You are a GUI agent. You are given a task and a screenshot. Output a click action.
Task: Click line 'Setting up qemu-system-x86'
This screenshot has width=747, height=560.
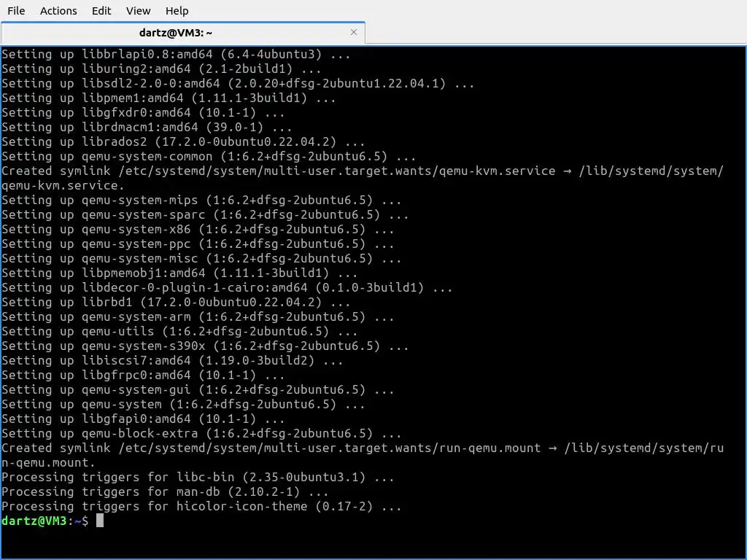click(x=198, y=229)
